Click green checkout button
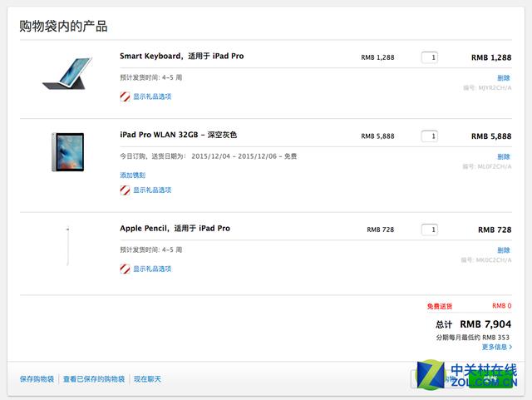This screenshot has width=532, height=400. pyautogui.click(x=490, y=378)
